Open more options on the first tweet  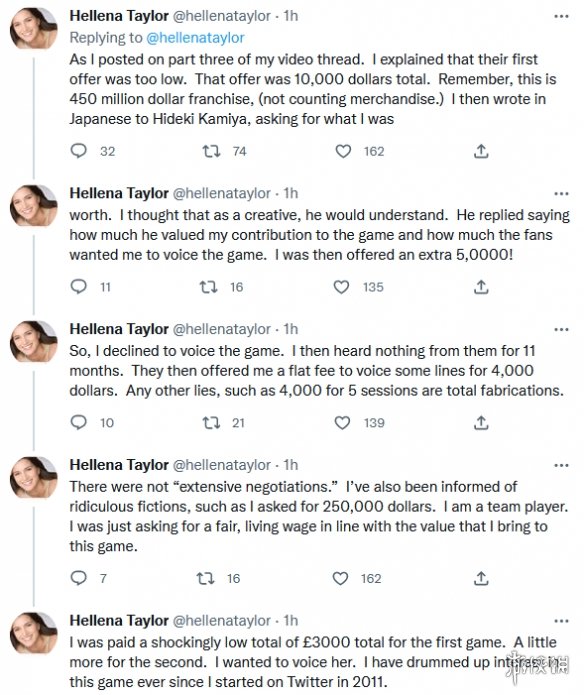pyautogui.click(x=561, y=16)
